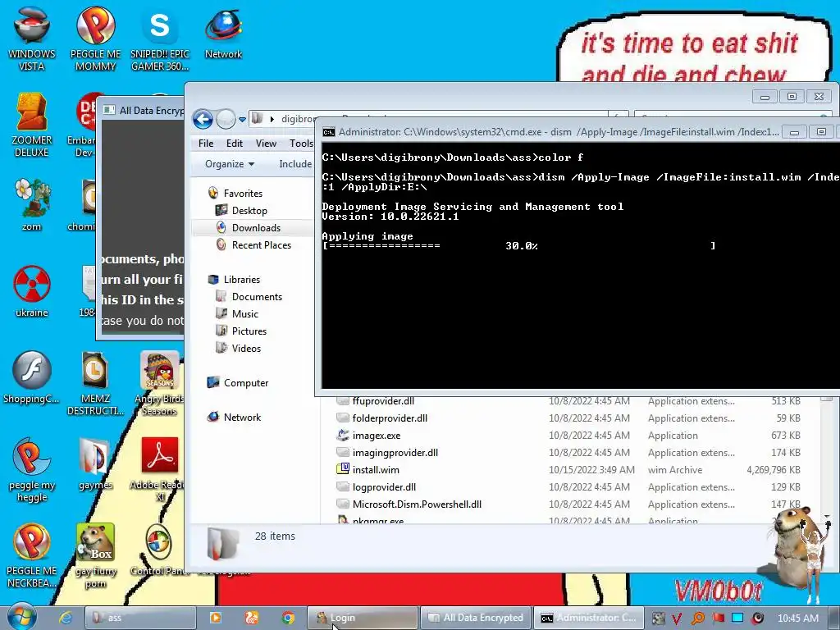Viewport: 840px width, 630px height.
Task: Select the imagingprovider.dll file
Action: [x=395, y=453]
